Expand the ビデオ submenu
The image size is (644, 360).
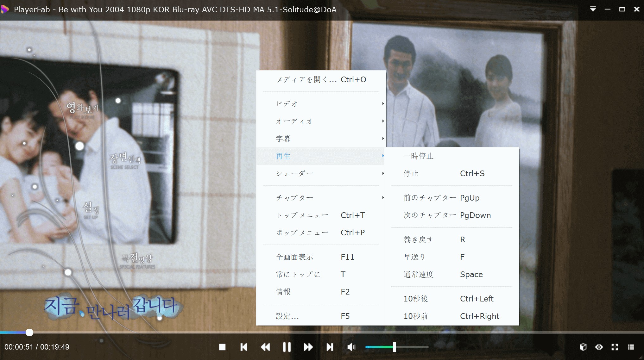(x=321, y=104)
